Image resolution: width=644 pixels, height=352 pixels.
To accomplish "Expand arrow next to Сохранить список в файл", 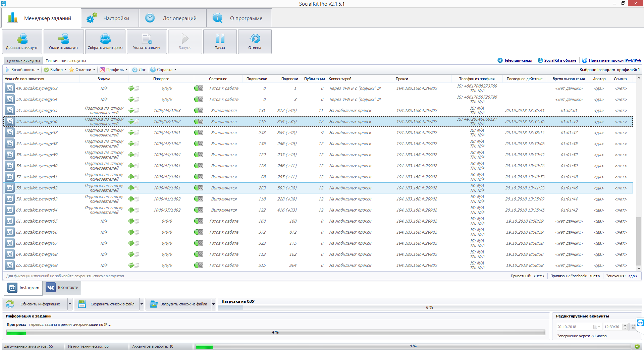I will (142, 304).
